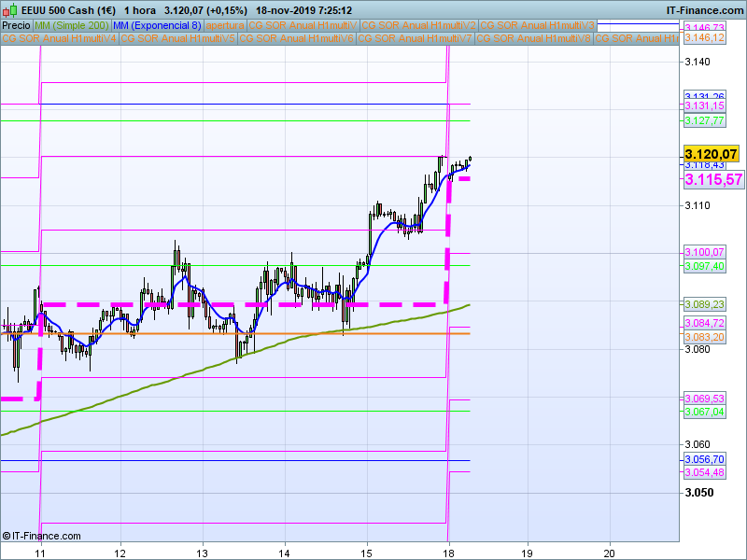This screenshot has height=560, width=747.
Task: Open MM (Exponencial 8) indicator settings
Action: coord(156,25)
